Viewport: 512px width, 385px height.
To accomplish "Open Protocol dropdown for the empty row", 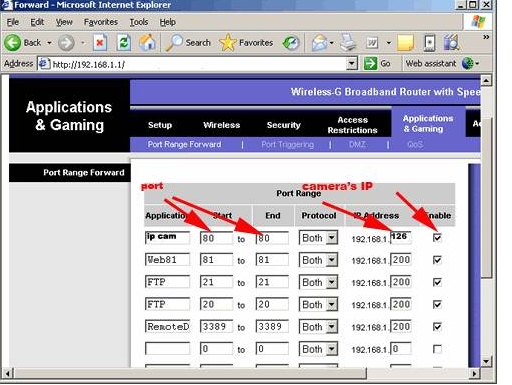I will coord(318,349).
